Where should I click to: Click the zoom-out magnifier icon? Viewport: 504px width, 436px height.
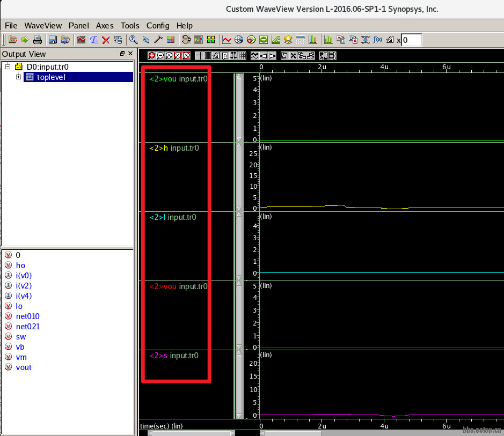(x=160, y=56)
